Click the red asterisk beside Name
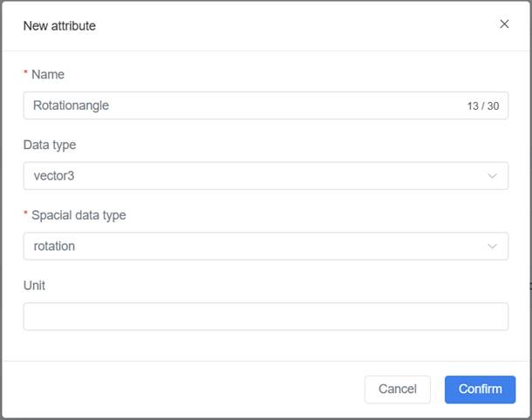 [25, 76]
